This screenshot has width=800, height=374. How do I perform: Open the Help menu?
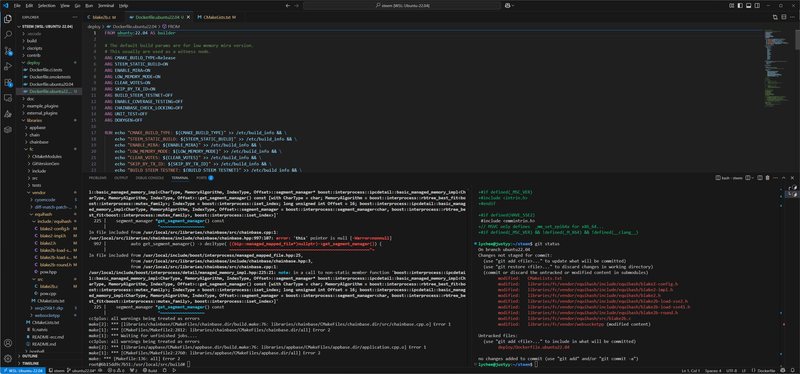click(x=123, y=5)
